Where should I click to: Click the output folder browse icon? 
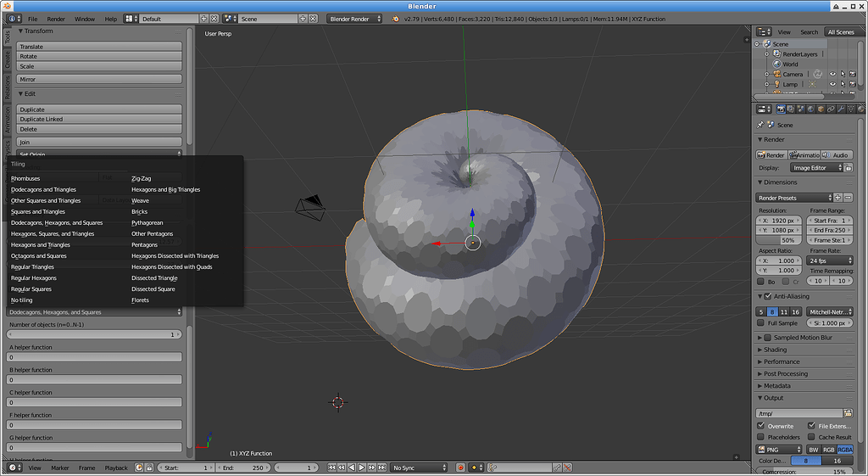coord(848,413)
